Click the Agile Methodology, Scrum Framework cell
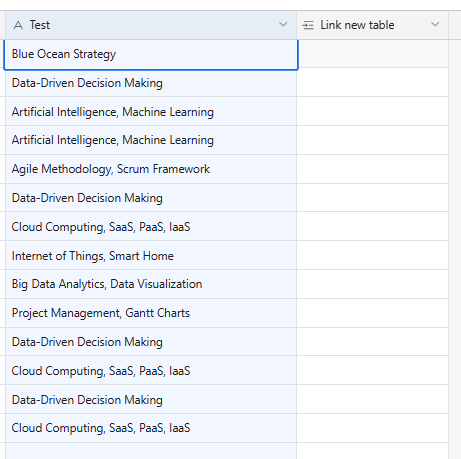 coord(151,169)
